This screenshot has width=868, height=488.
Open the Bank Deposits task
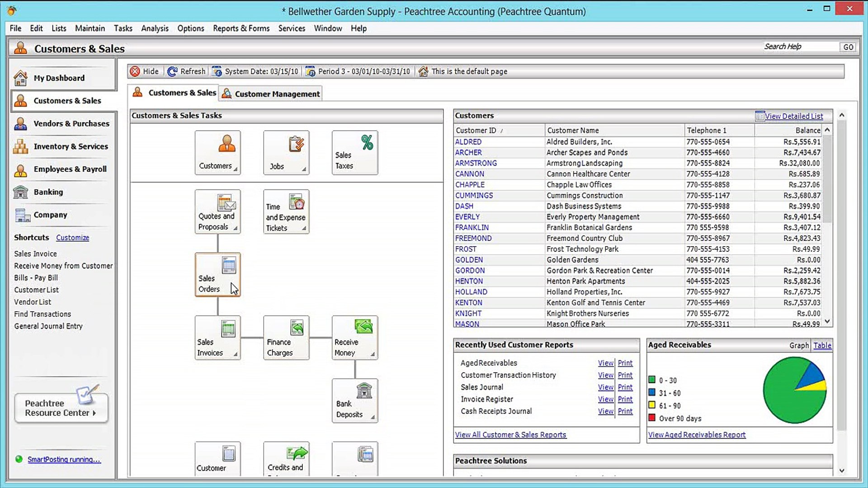355,401
